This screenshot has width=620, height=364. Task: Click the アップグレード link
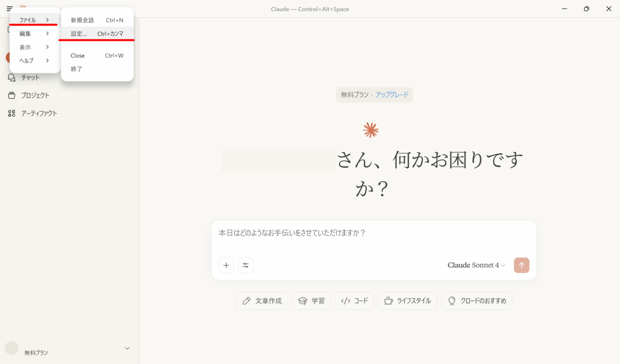click(x=392, y=95)
